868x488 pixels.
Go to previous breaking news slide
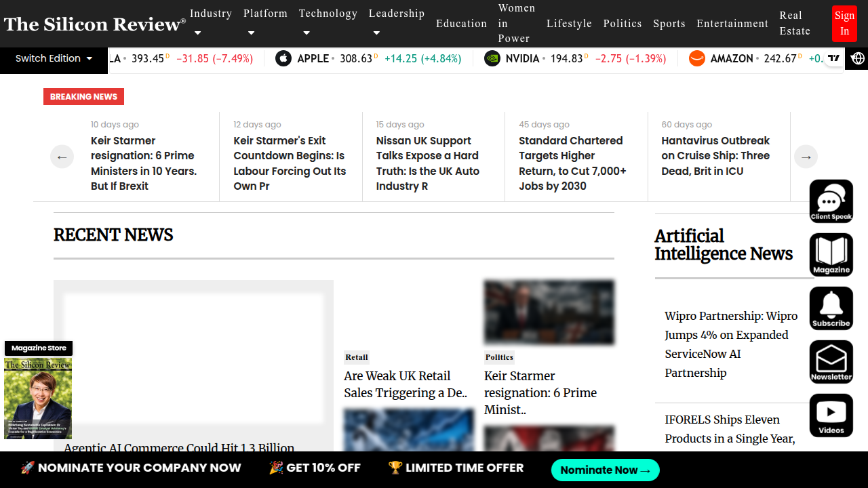(62, 157)
